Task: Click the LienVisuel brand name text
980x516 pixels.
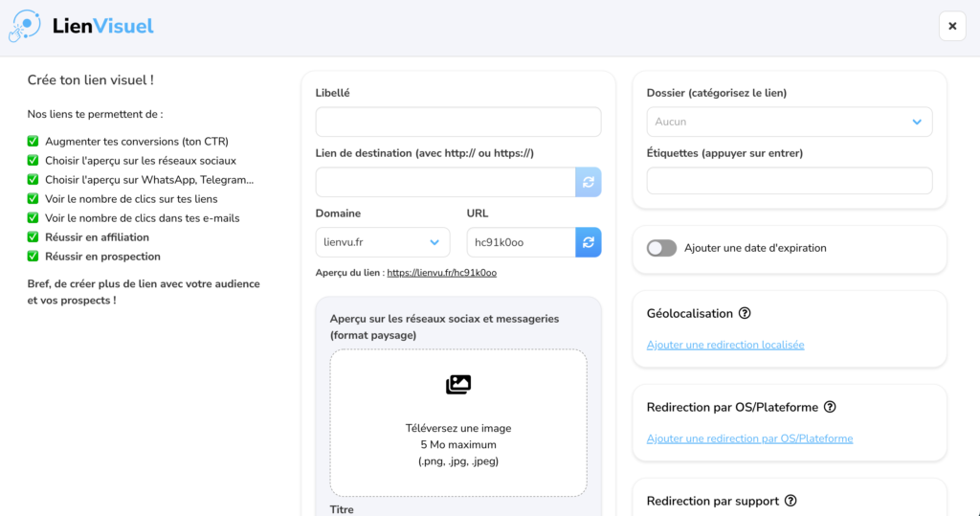Action: click(103, 26)
